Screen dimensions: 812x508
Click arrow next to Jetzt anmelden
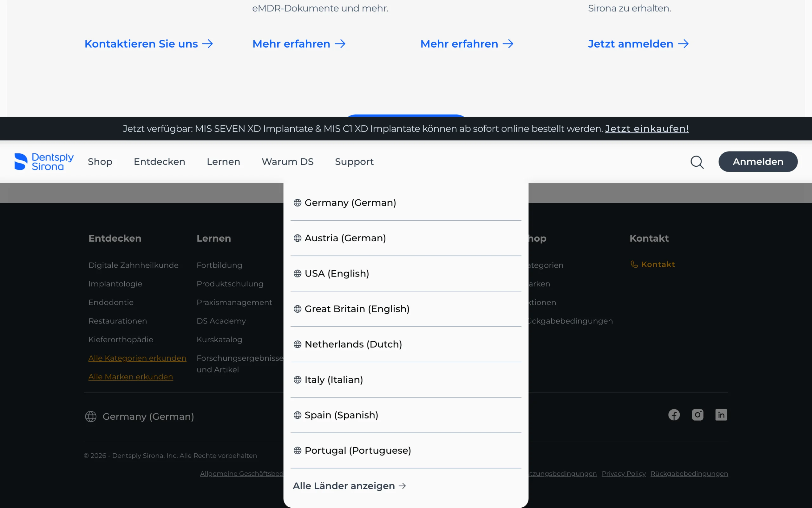pyautogui.click(x=683, y=44)
